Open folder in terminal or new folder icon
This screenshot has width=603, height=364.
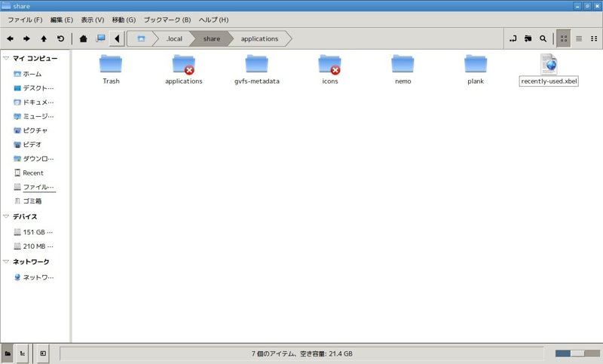coord(528,38)
